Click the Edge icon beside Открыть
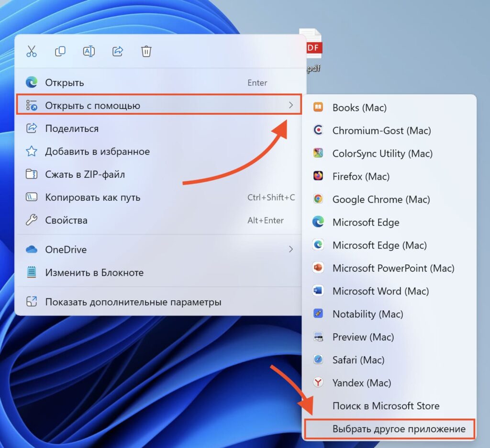The image size is (490, 448). (31, 82)
